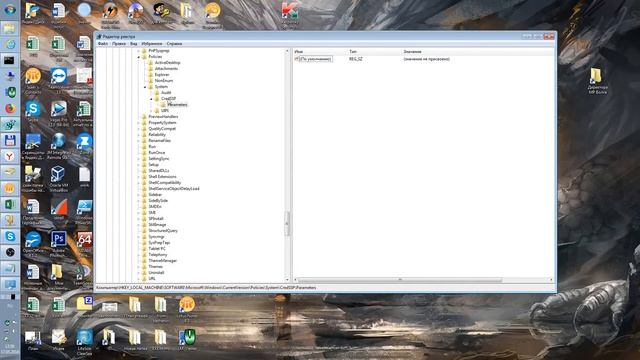Open the Избранное menu
The width and height of the screenshot is (640, 360).
pos(152,44)
